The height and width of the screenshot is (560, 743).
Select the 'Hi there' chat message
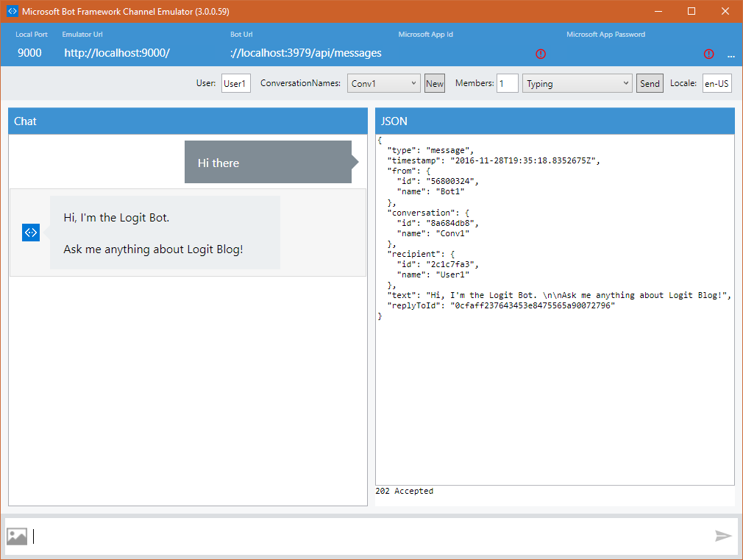[271, 162]
